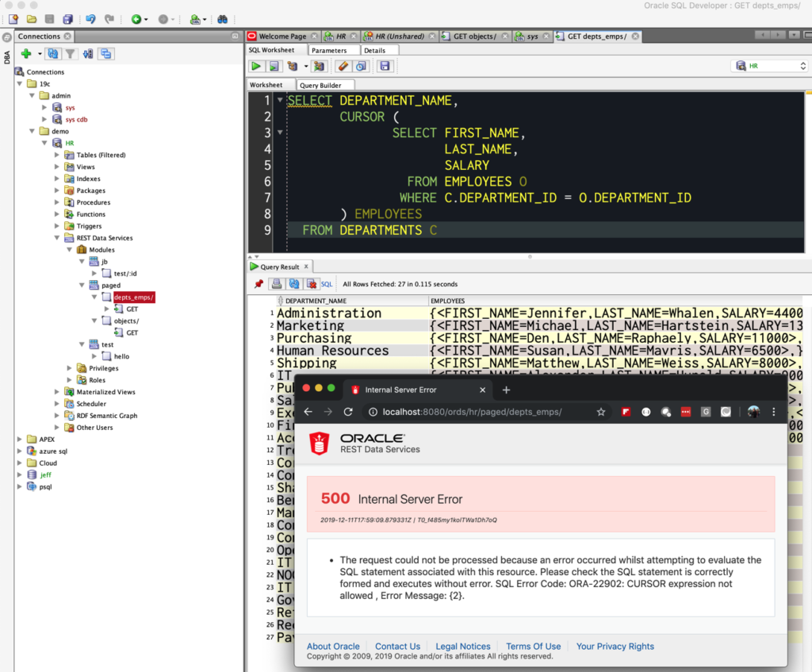Image resolution: width=812 pixels, height=672 pixels.
Task: Open SQL History icon
Action: pyautogui.click(x=361, y=66)
